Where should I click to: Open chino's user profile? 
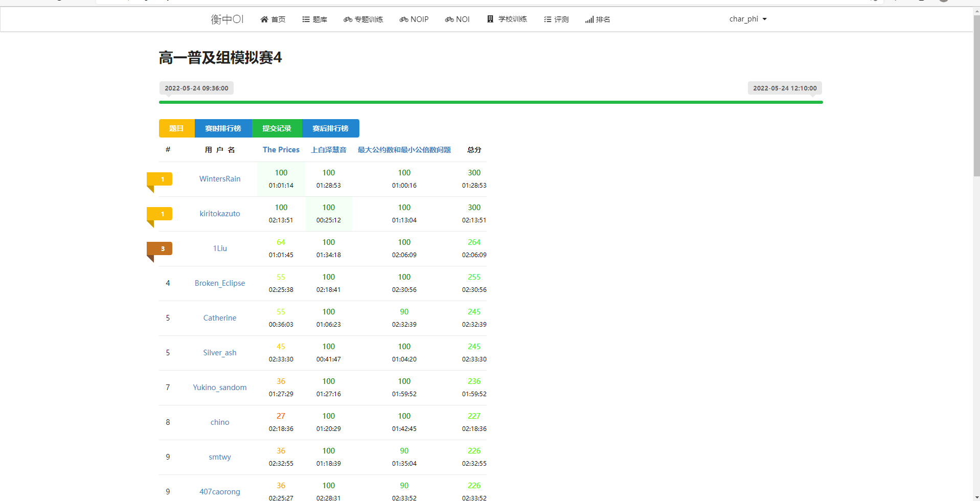pyautogui.click(x=220, y=422)
